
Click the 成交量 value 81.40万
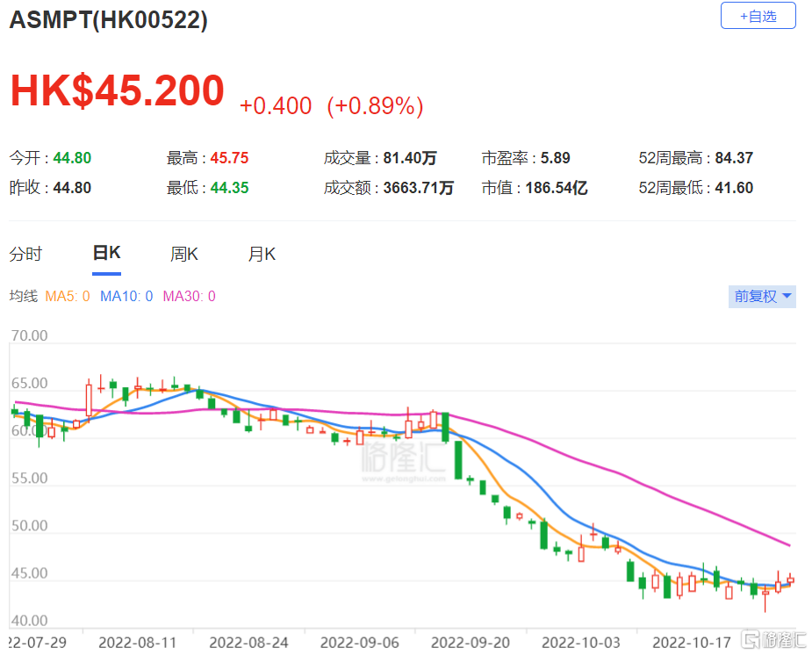tap(410, 158)
